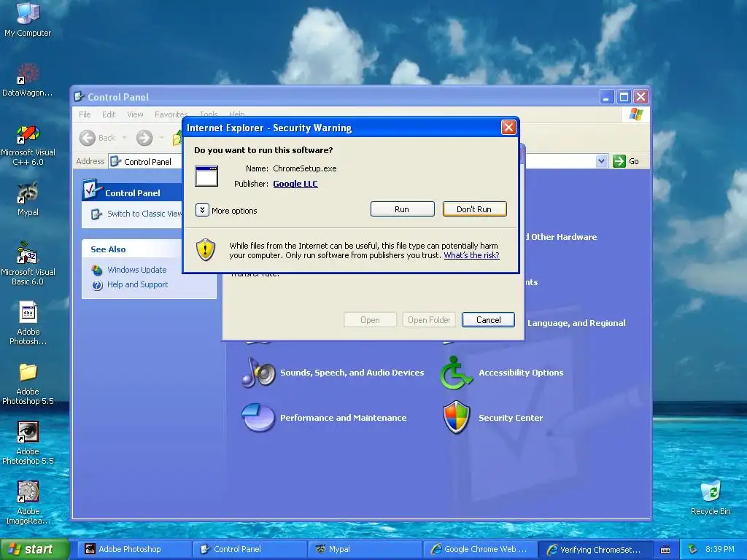Click the system tray icon beside clock
The height and width of the screenshot is (560, 747).
[x=692, y=549]
